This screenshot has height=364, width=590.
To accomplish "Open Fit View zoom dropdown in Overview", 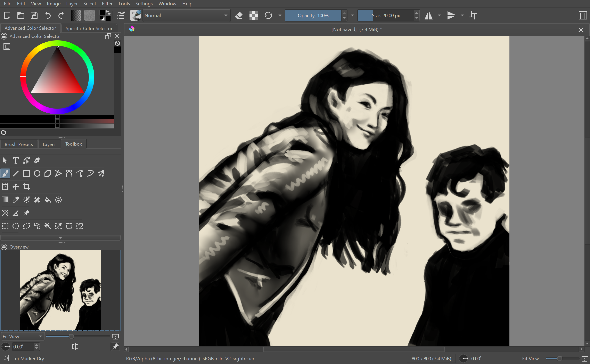I will click(x=22, y=336).
